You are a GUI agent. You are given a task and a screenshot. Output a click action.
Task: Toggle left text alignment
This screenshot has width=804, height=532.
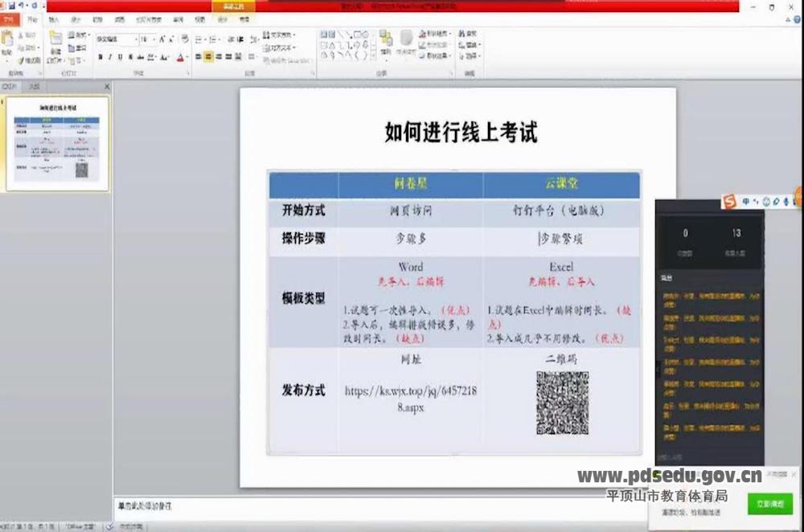(198, 57)
